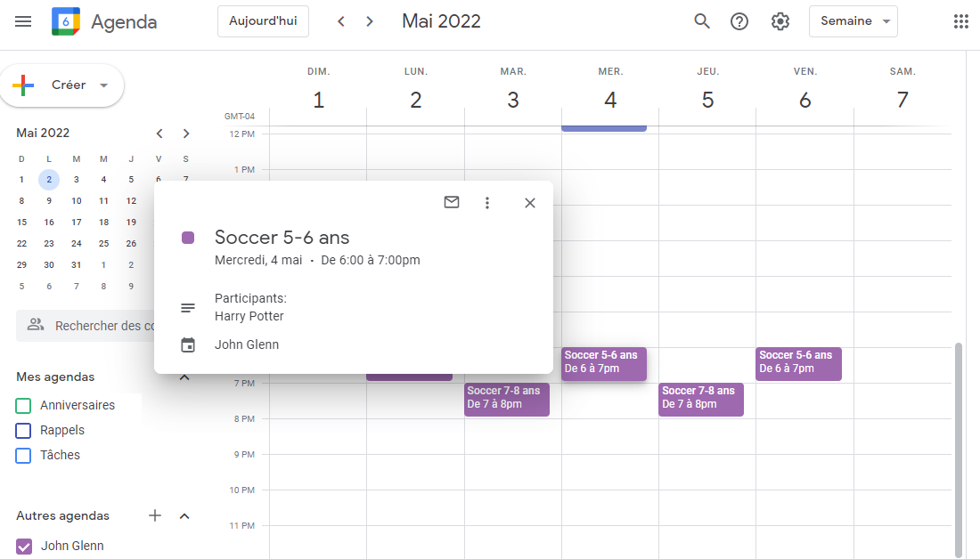980x559 pixels.
Task: Select Thursday 5 column header
Action: (707, 89)
